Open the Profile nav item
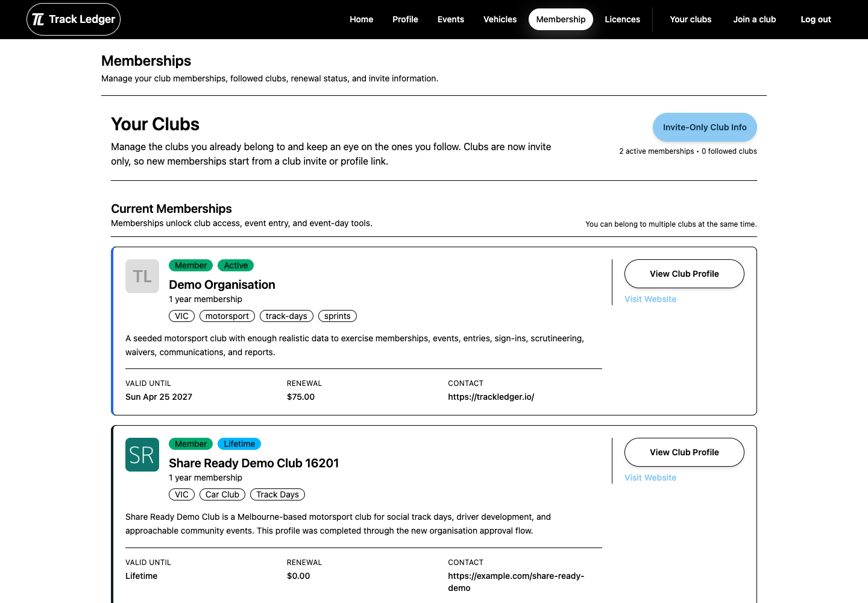 (x=405, y=19)
